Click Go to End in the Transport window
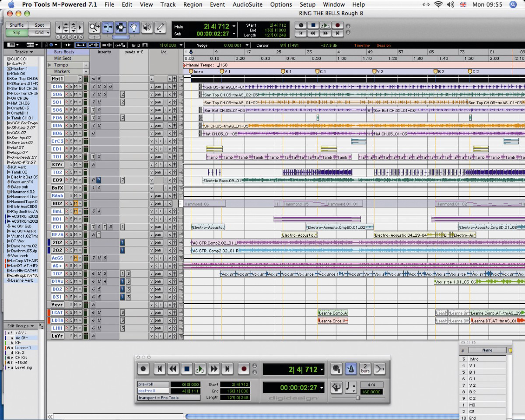The height and width of the screenshot is (420, 525). (227, 369)
